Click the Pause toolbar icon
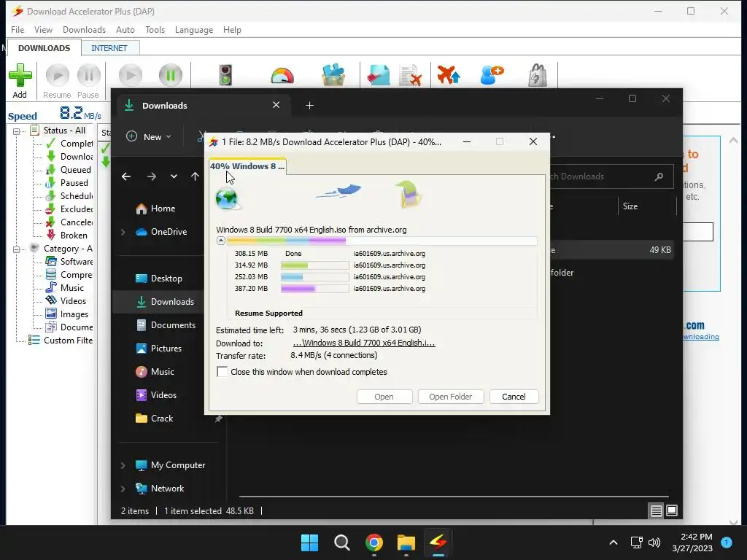This screenshot has width=747, height=560. 88,75
